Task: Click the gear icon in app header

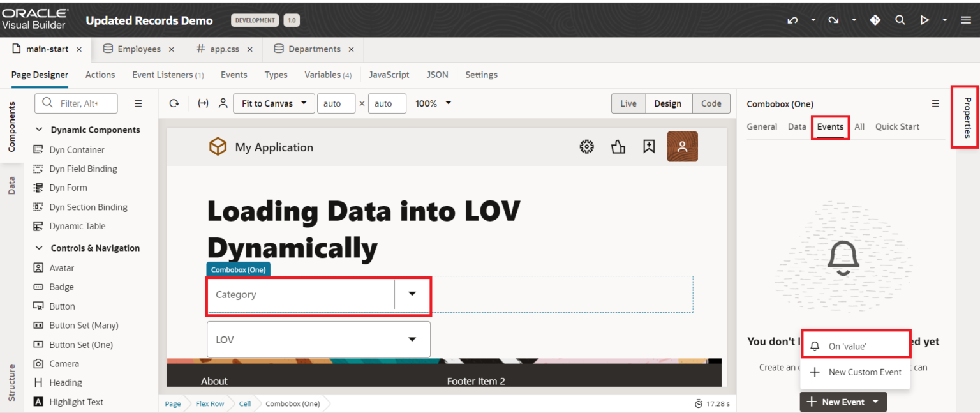Action: pyautogui.click(x=586, y=147)
